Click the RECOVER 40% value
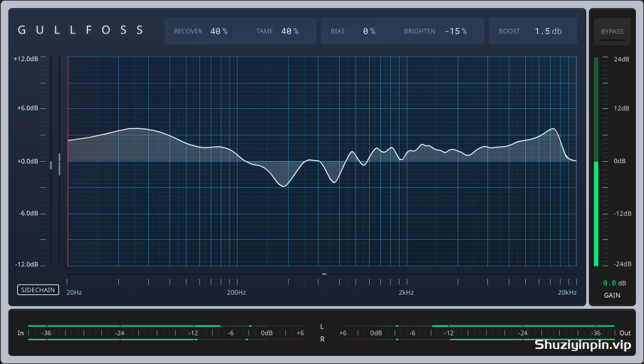This screenshot has width=644, height=364. tap(219, 31)
